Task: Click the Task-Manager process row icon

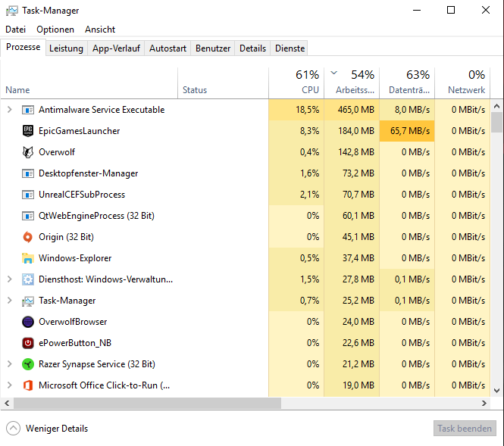Action: (x=28, y=301)
